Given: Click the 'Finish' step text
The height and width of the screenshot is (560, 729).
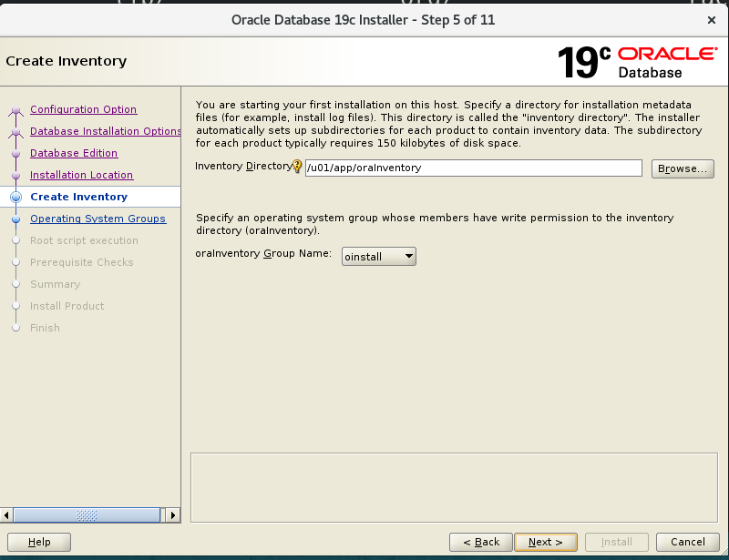Looking at the screenshot, I should (45, 328).
